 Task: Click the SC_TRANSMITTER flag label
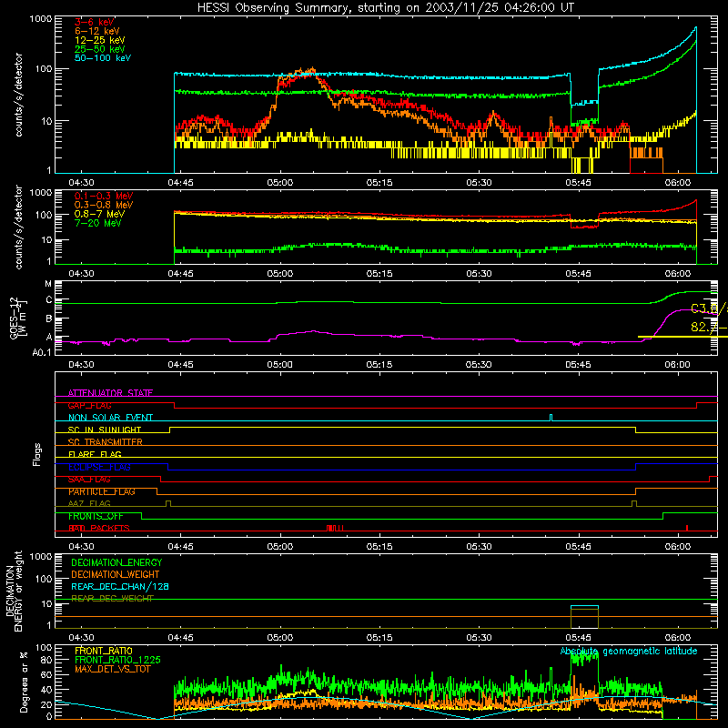106,442
